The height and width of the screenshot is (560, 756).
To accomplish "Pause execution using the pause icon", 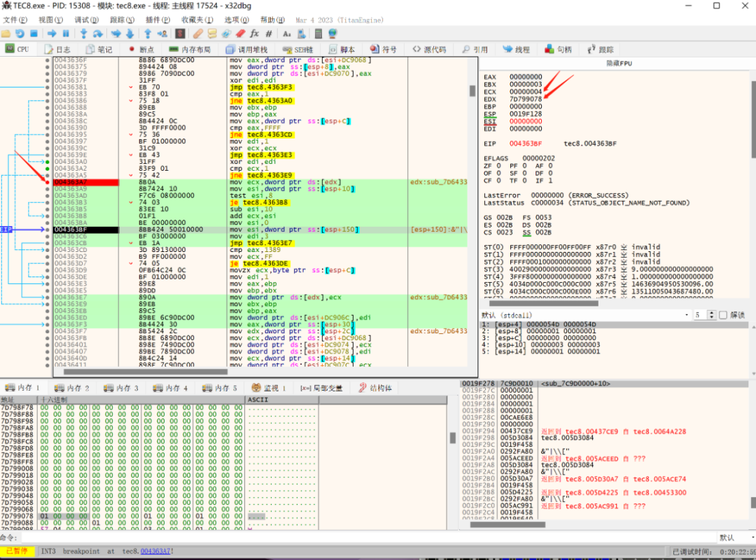I will click(66, 34).
